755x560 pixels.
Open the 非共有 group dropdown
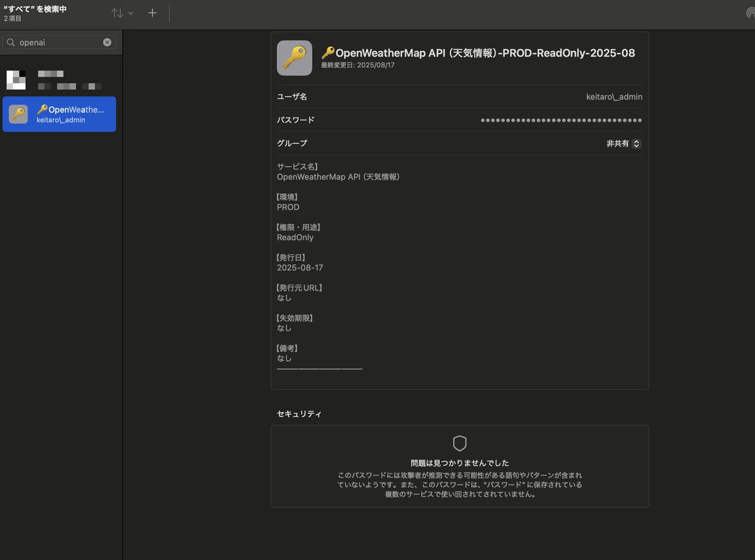coord(624,143)
